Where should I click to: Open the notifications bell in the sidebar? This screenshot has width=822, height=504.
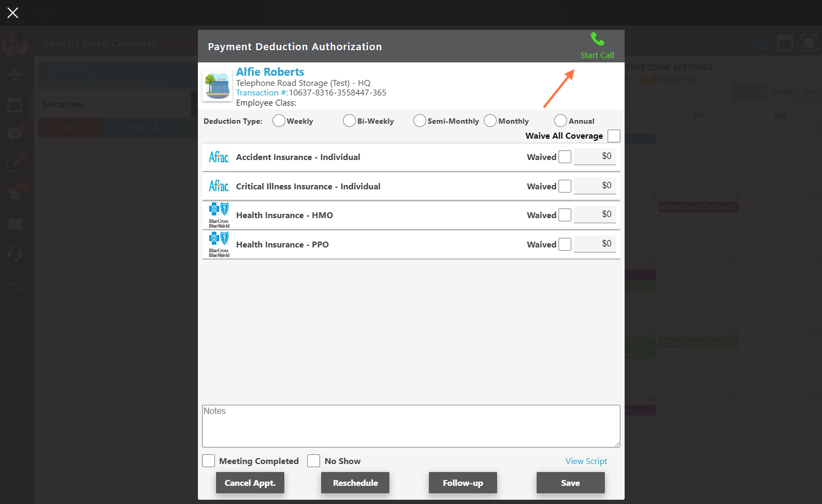[15, 194]
